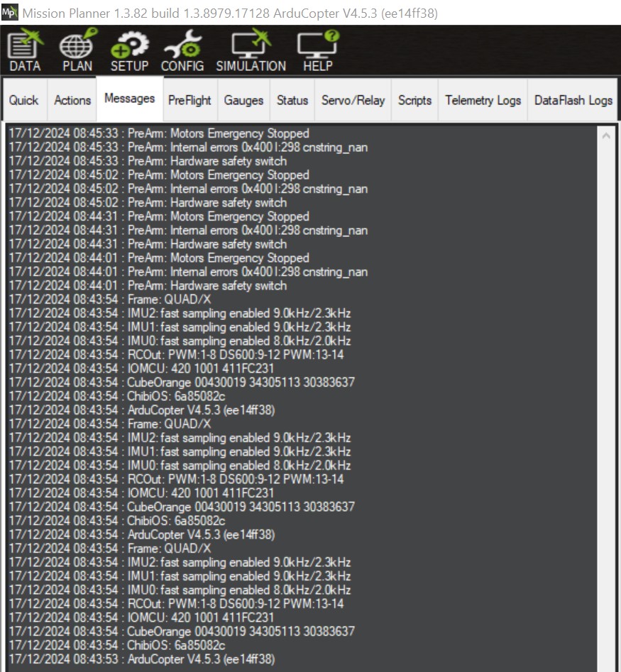Screen dimensions: 621x672
Task: Click the messages scrollbar up arrow
Action: point(606,136)
